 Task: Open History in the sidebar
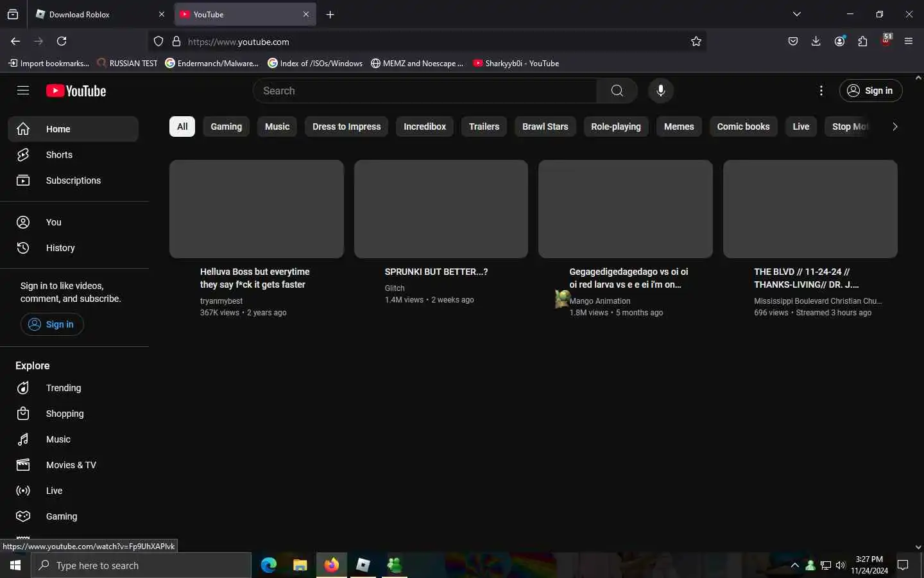(73, 248)
